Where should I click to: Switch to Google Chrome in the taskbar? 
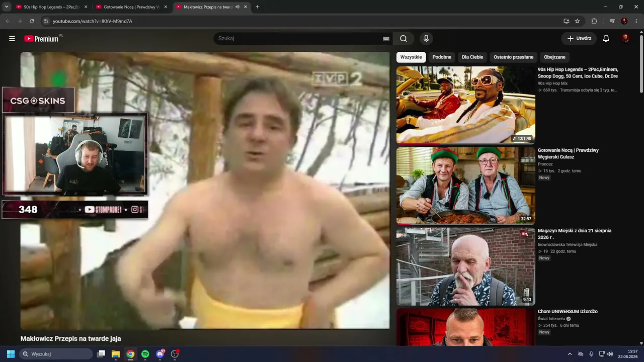130,354
